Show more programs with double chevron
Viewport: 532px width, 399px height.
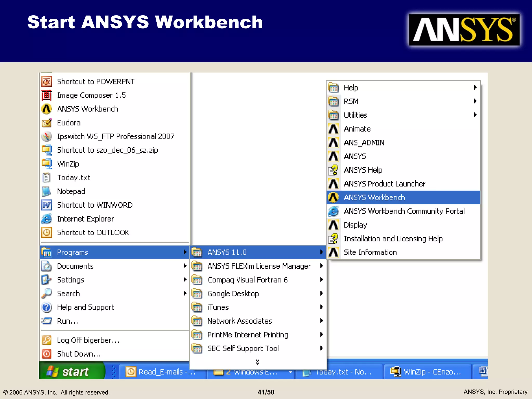[x=258, y=362]
